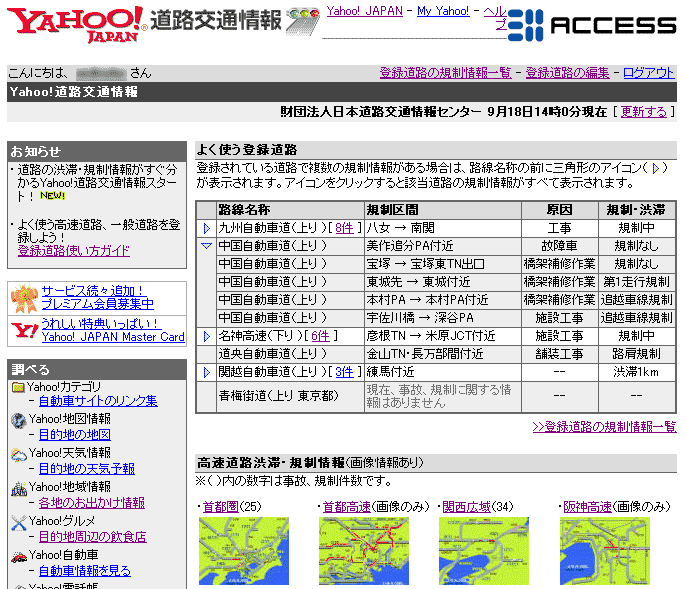The width and height of the screenshot is (685, 589).
Task: Click the 関西広域 map thumbnail
Action: click(x=484, y=551)
